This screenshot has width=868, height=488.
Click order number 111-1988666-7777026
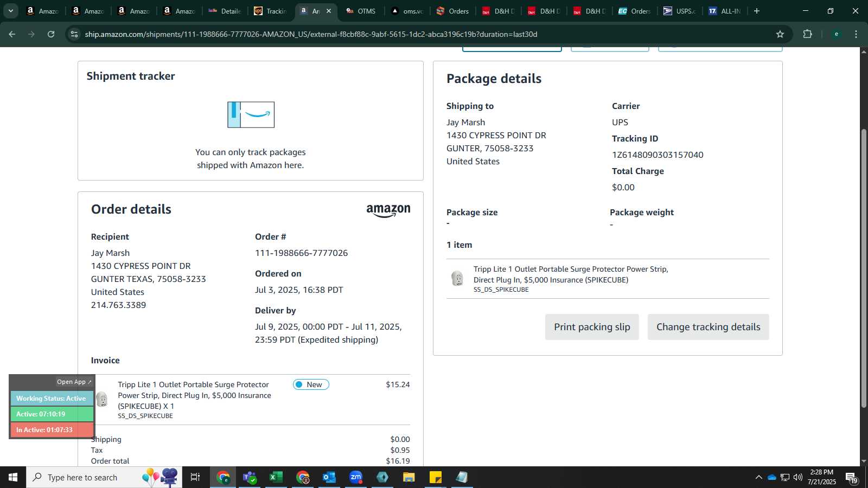[x=301, y=253]
